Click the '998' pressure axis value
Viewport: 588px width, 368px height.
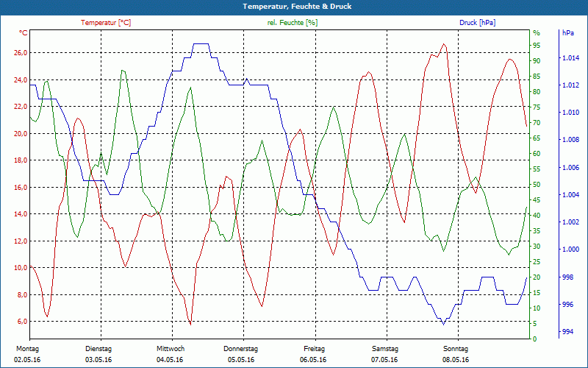[x=567, y=277]
